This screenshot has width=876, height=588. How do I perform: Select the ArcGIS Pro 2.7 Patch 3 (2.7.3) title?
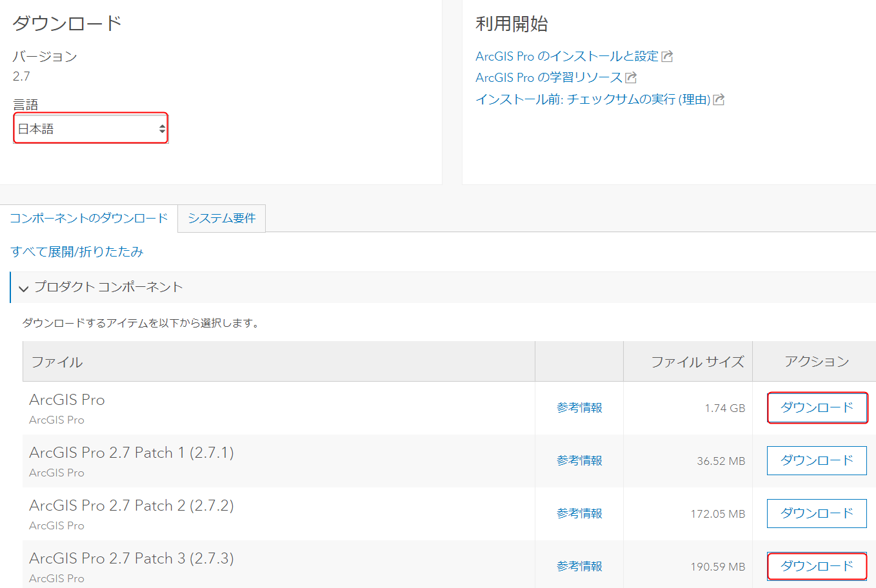(132, 558)
